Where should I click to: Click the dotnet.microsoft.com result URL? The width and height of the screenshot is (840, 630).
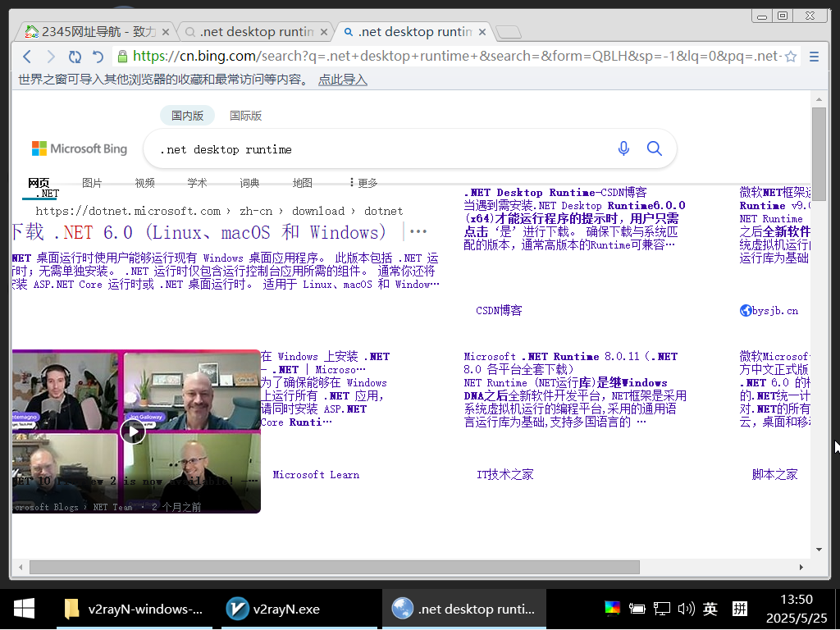[x=219, y=211]
